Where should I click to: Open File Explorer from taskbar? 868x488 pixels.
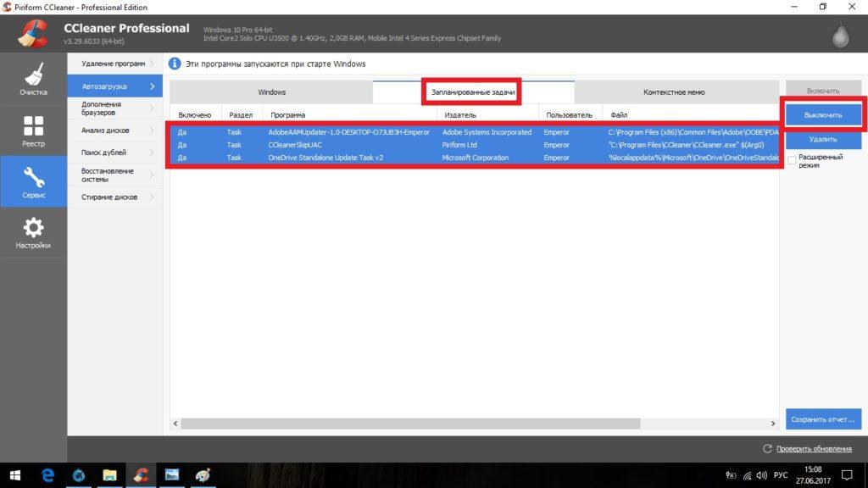point(109,475)
